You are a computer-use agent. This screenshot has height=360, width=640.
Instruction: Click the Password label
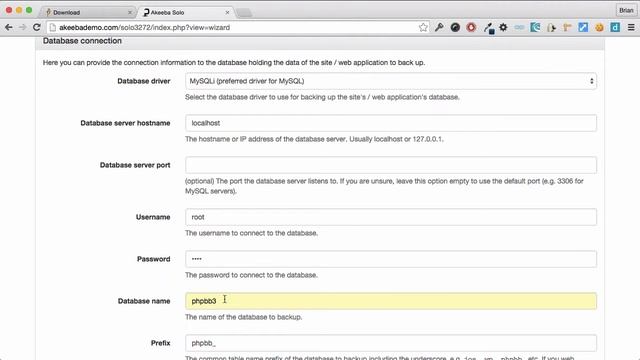[x=153, y=259]
